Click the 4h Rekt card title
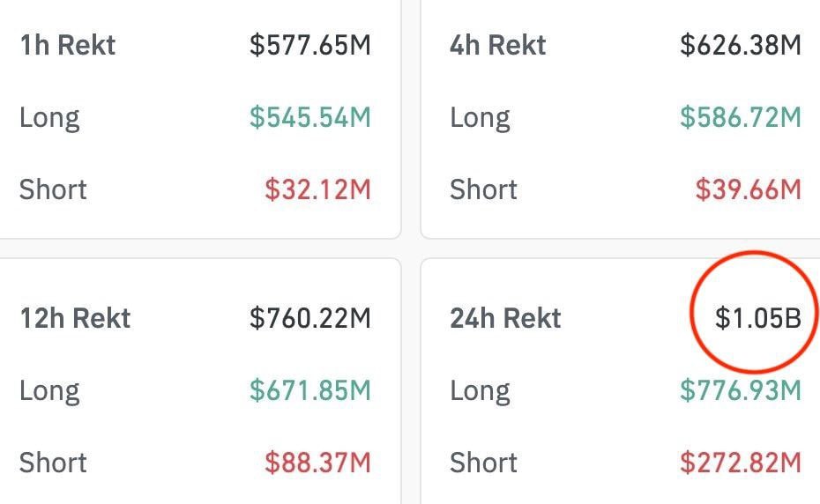The image size is (820, 504). [497, 45]
